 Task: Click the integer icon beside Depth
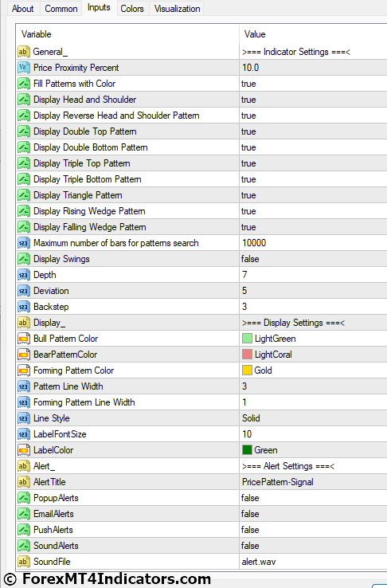coord(24,275)
